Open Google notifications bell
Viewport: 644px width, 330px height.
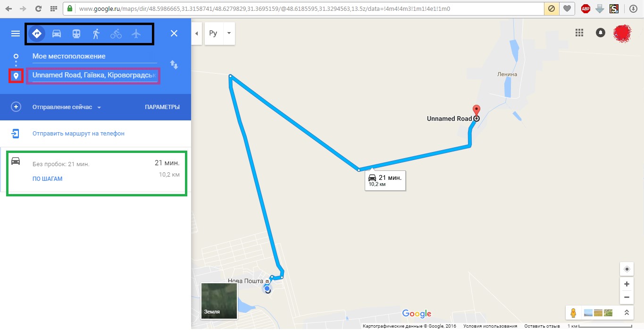601,33
